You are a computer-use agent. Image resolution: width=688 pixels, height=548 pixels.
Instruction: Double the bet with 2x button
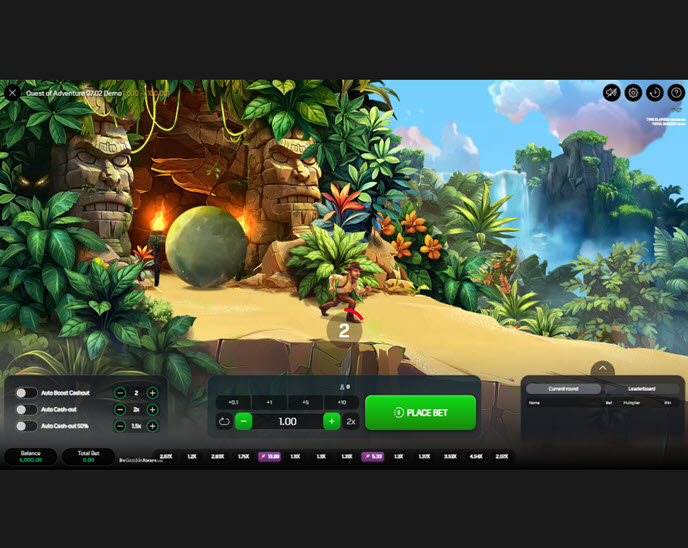click(351, 422)
